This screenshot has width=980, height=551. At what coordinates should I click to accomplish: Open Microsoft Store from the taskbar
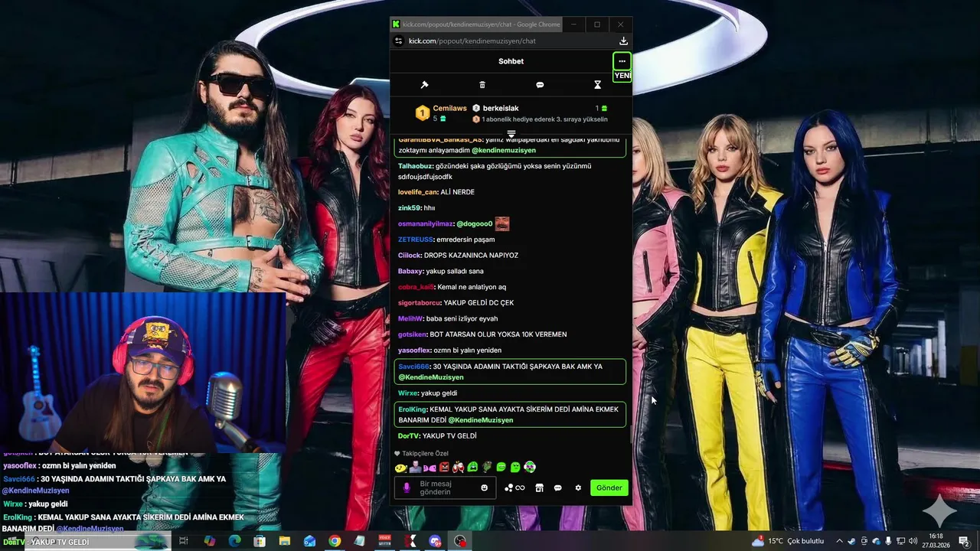coord(260,541)
